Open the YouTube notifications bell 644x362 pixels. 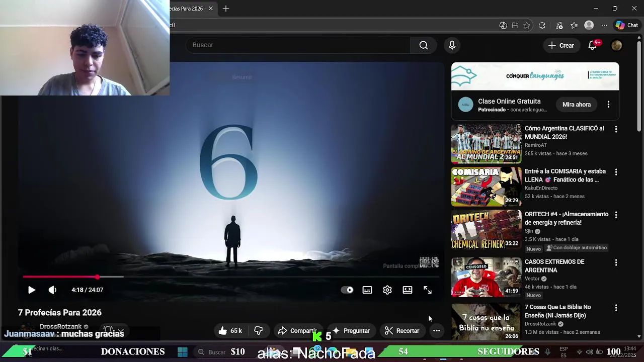pyautogui.click(x=593, y=45)
